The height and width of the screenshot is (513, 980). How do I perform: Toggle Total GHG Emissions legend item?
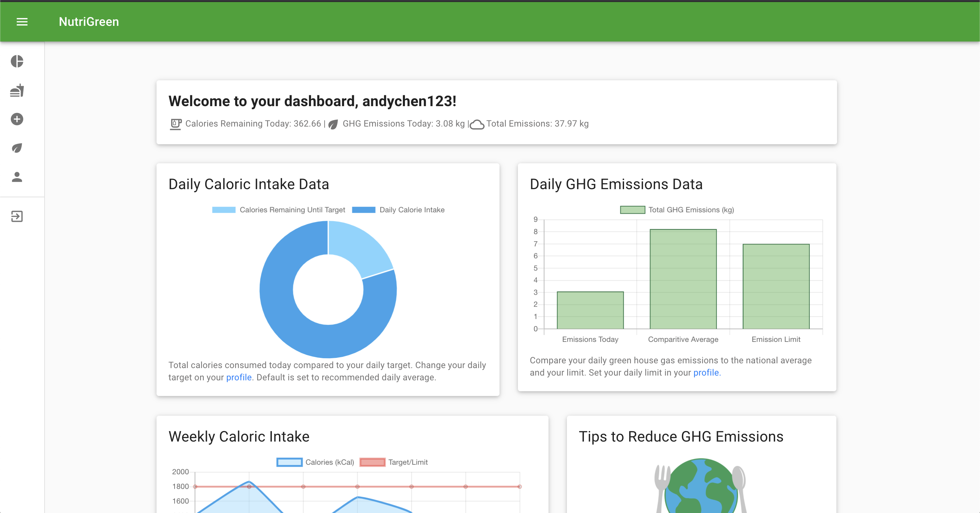coord(677,210)
